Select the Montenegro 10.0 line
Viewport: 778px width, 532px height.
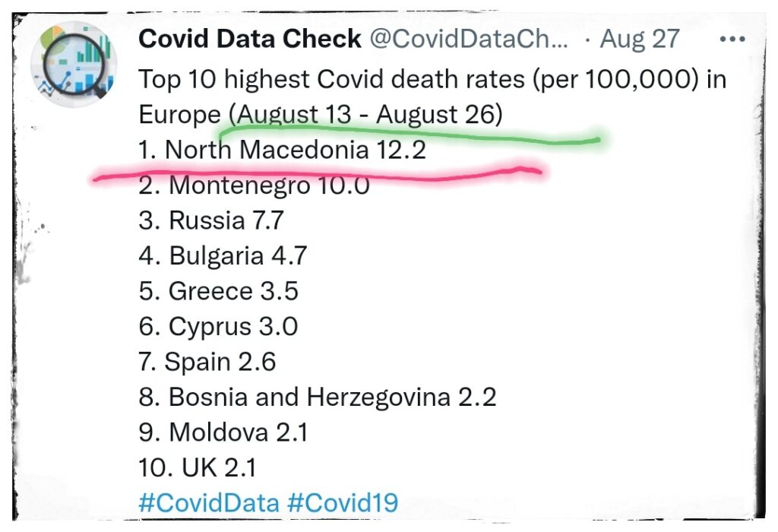point(255,185)
